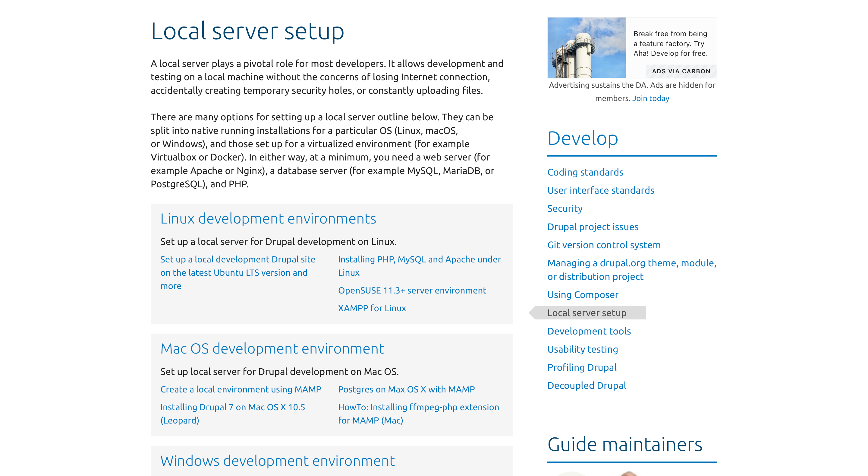
Task: Navigate to Git version control system
Action: click(x=604, y=245)
